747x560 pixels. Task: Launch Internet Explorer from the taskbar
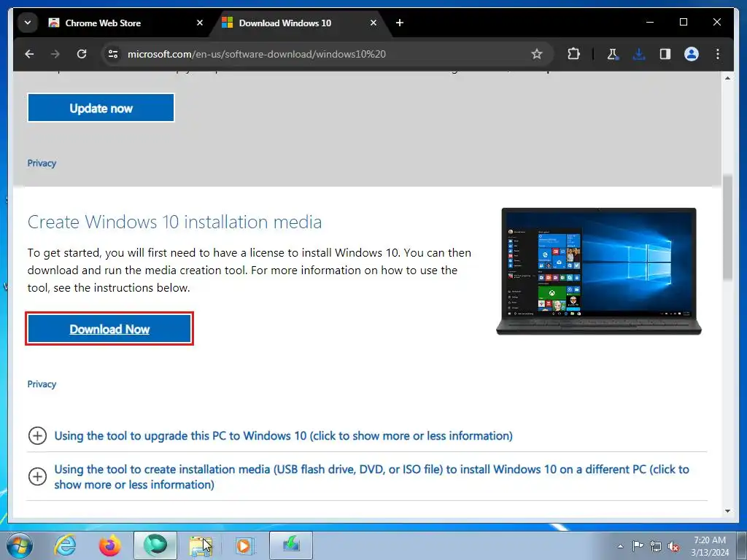[x=65, y=545]
